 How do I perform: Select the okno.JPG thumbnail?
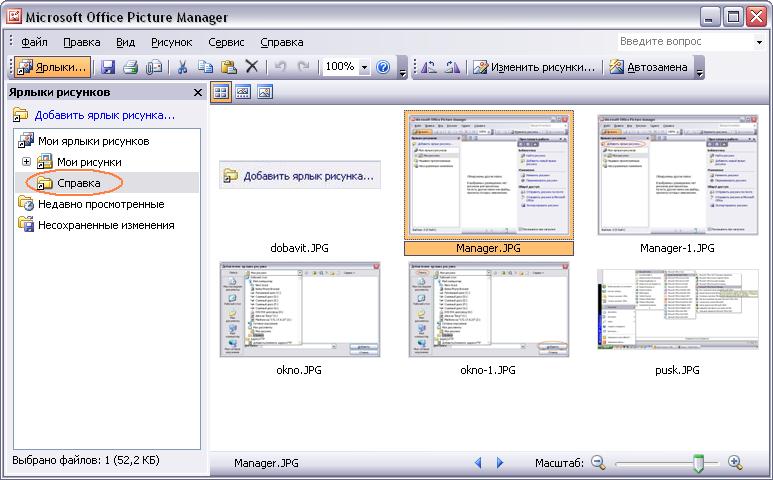click(x=300, y=309)
